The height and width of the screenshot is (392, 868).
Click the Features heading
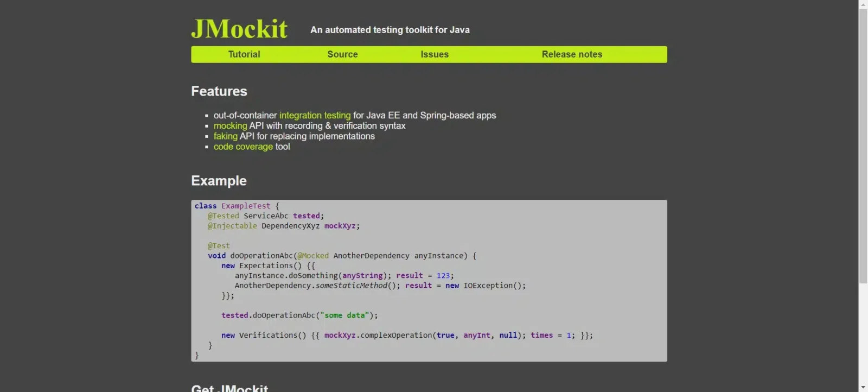coord(219,91)
